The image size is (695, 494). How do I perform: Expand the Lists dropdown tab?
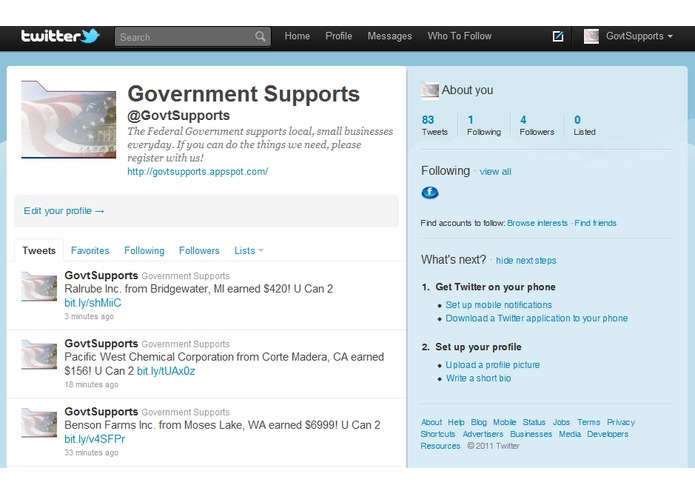(x=248, y=251)
